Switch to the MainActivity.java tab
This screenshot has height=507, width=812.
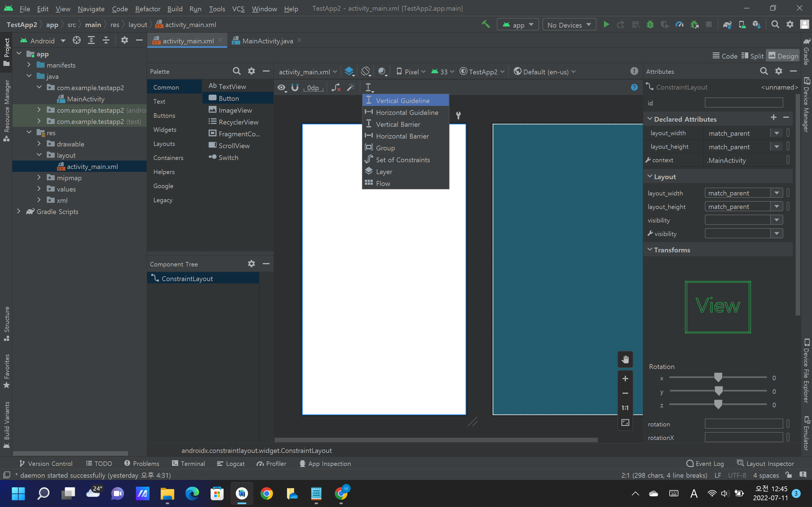click(x=267, y=41)
